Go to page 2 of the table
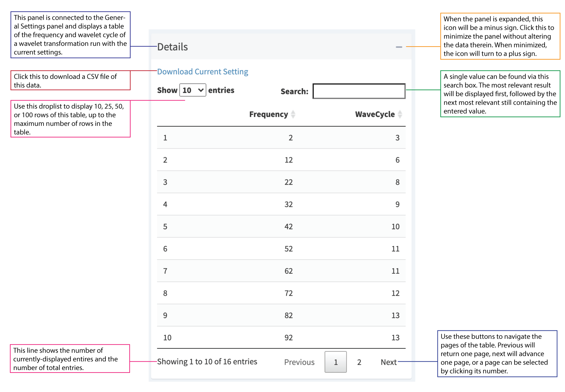 click(x=359, y=362)
